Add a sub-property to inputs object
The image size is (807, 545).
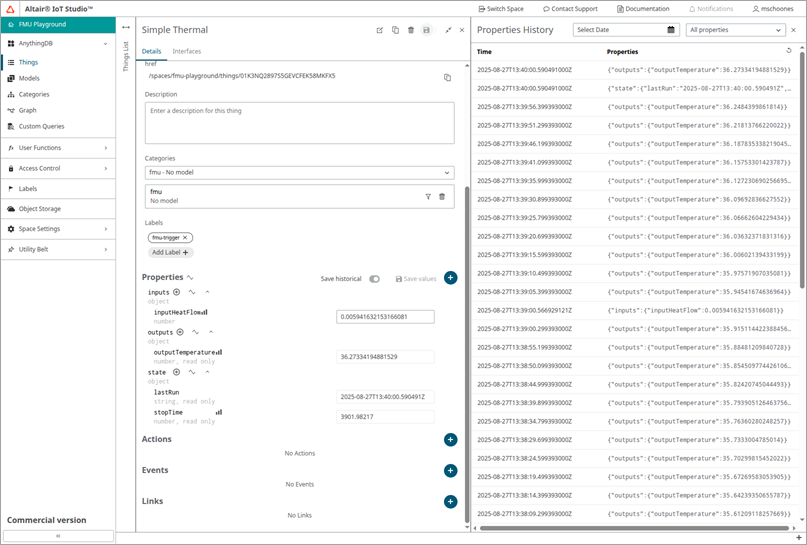tap(177, 292)
